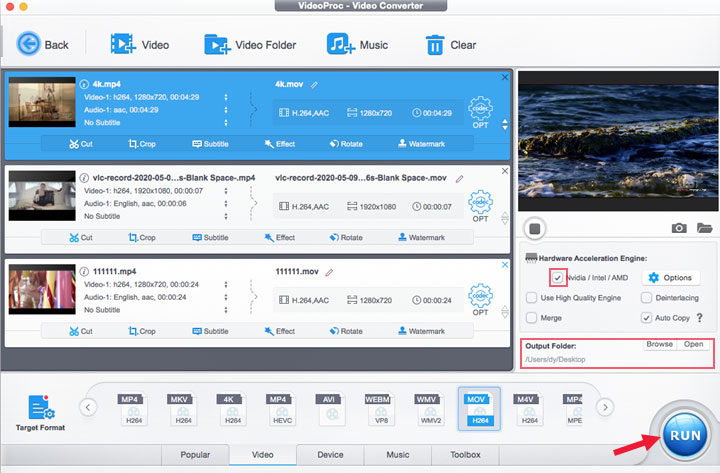Click RUN to start conversion

pos(685,435)
